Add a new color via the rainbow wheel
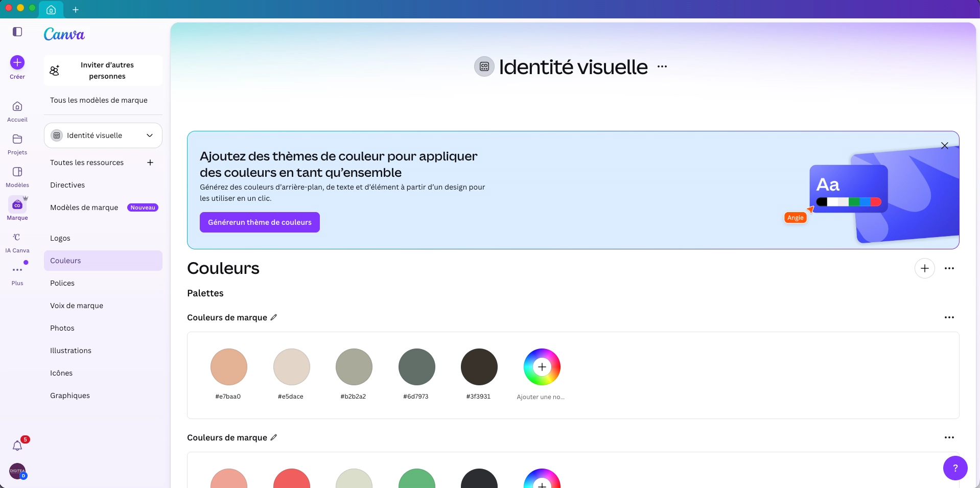980x488 pixels. pos(542,367)
